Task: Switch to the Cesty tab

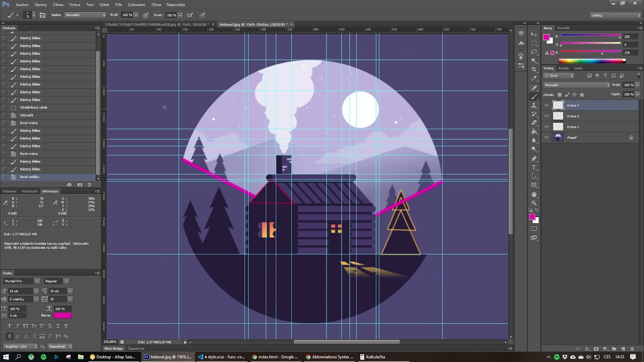Action: point(578,68)
